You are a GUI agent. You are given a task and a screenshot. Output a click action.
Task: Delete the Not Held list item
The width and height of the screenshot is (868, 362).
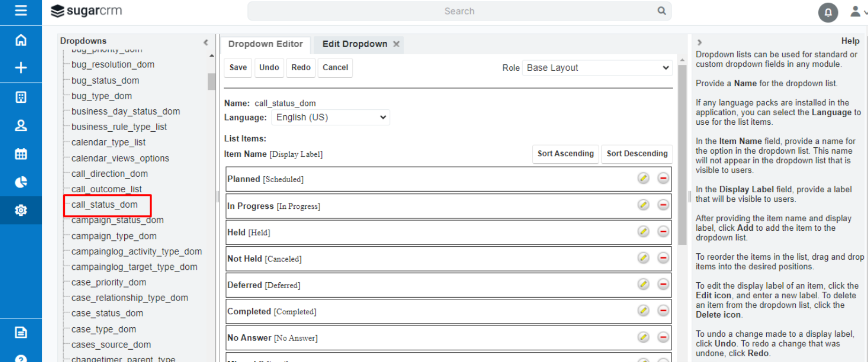663,258
